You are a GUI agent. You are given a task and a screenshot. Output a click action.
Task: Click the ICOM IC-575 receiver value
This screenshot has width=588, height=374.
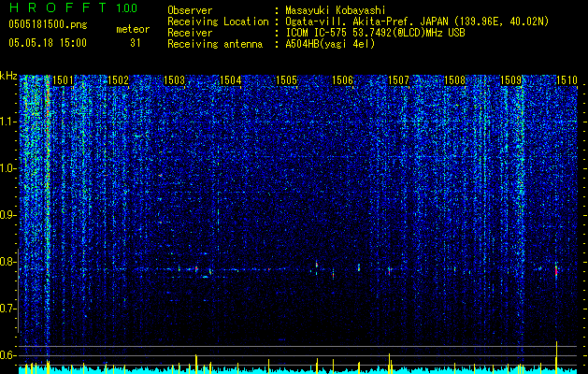375,33
